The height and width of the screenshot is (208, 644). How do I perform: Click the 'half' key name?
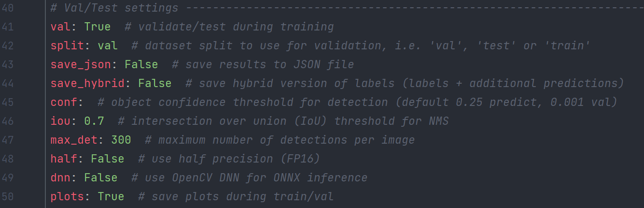tap(64, 159)
